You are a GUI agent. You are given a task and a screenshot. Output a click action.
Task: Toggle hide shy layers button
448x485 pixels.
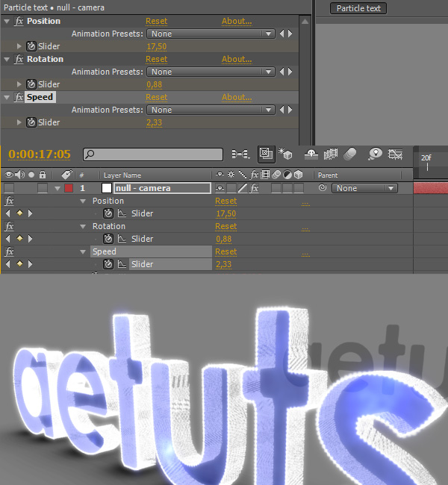[x=311, y=154]
